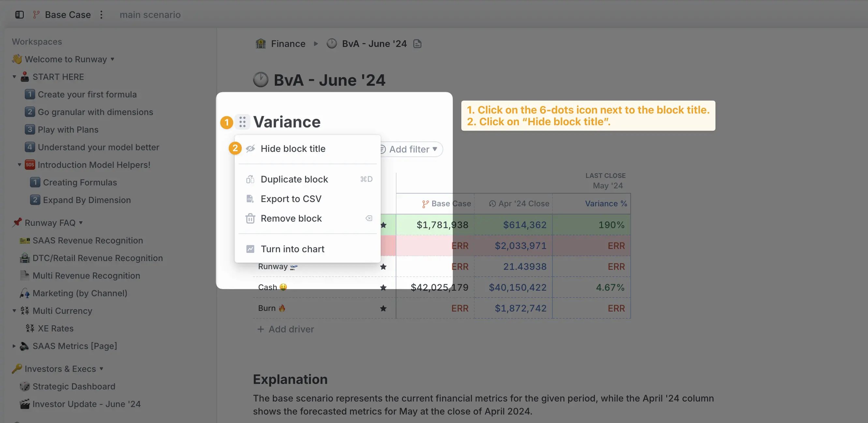Click the 21.43938 Runway value
868x423 pixels.
[x=513, y=266]
